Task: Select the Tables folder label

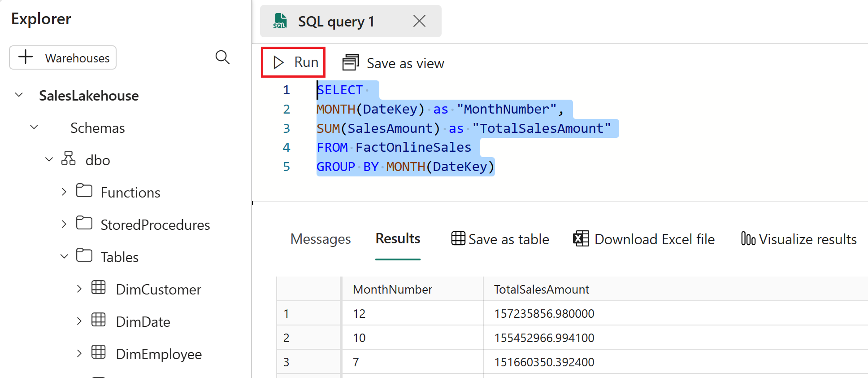Action: tap(119, 257)
